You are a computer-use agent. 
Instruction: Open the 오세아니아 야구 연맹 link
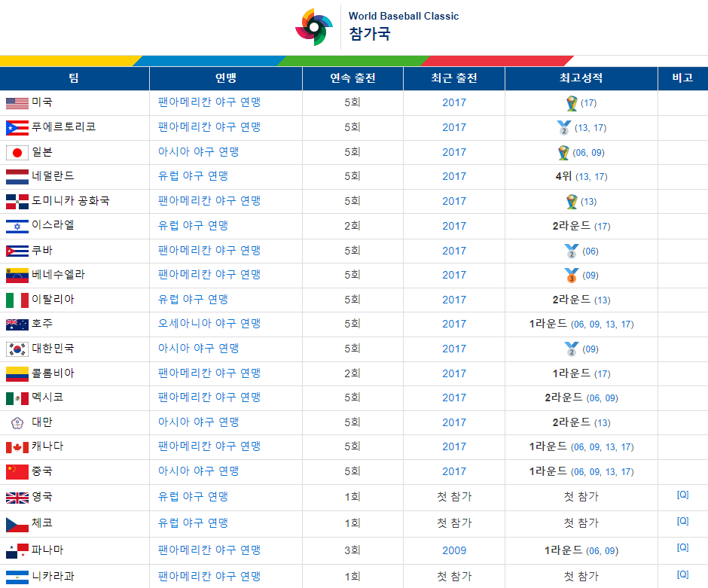[209, 324]
